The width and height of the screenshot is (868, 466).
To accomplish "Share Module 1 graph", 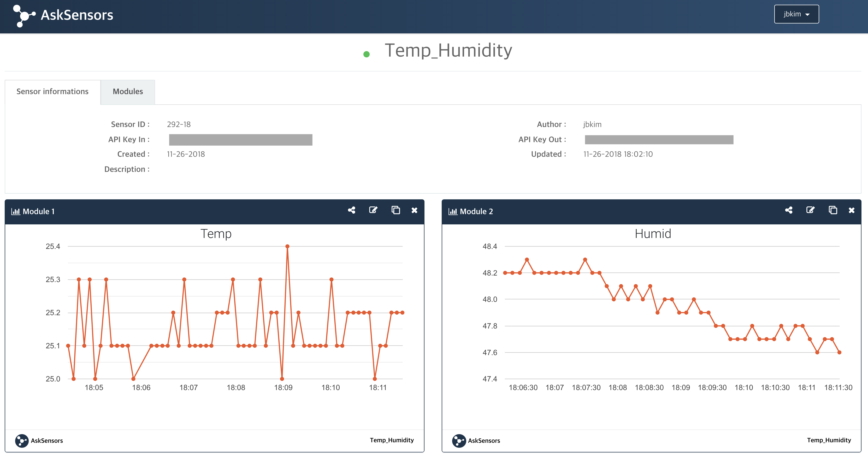I will [351, 211].
